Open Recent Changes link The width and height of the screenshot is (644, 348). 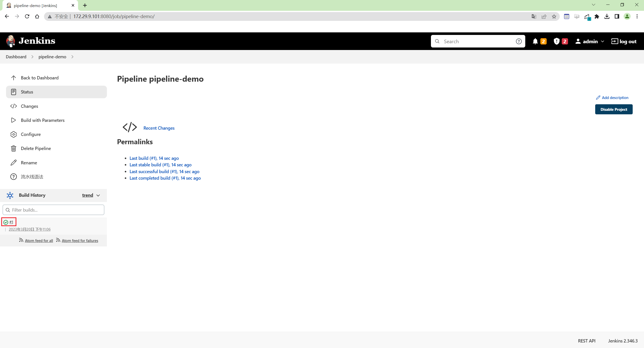point(159,128)
